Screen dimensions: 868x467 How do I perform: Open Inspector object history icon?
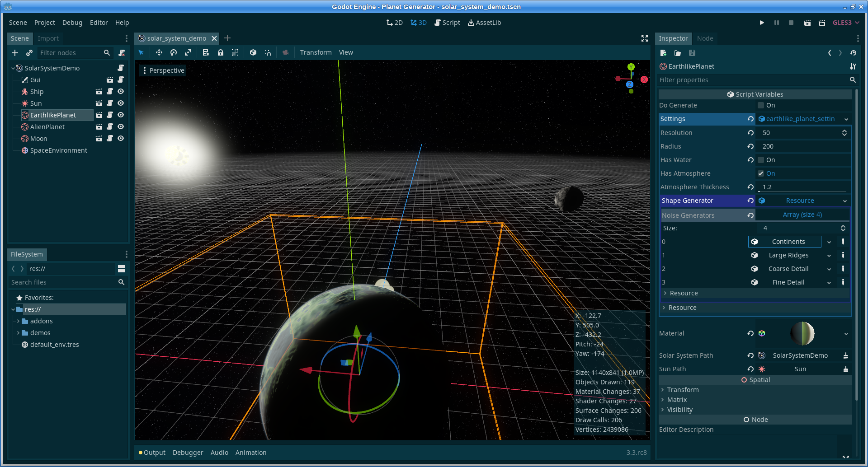(x=853, y=53)
